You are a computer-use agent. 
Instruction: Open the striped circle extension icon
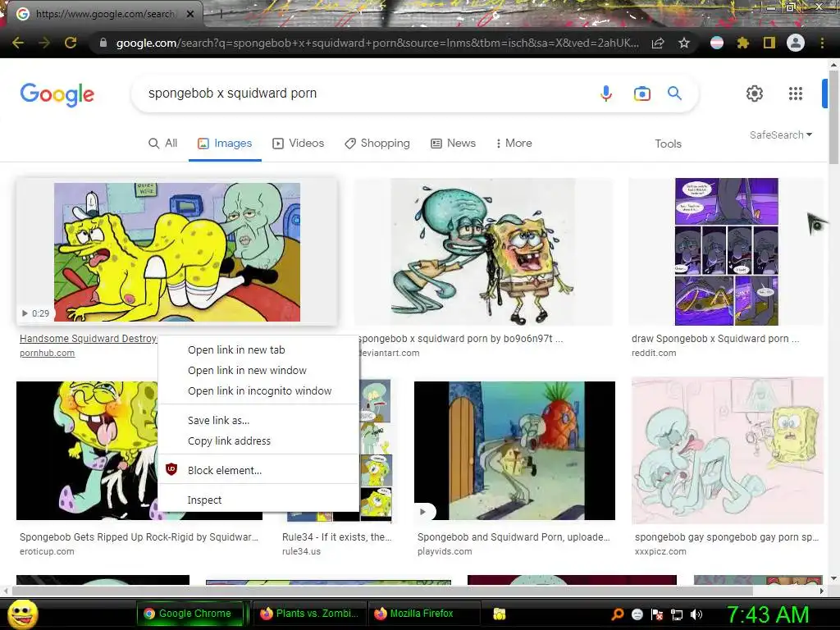pyautogui.click(x=716, y=43)
